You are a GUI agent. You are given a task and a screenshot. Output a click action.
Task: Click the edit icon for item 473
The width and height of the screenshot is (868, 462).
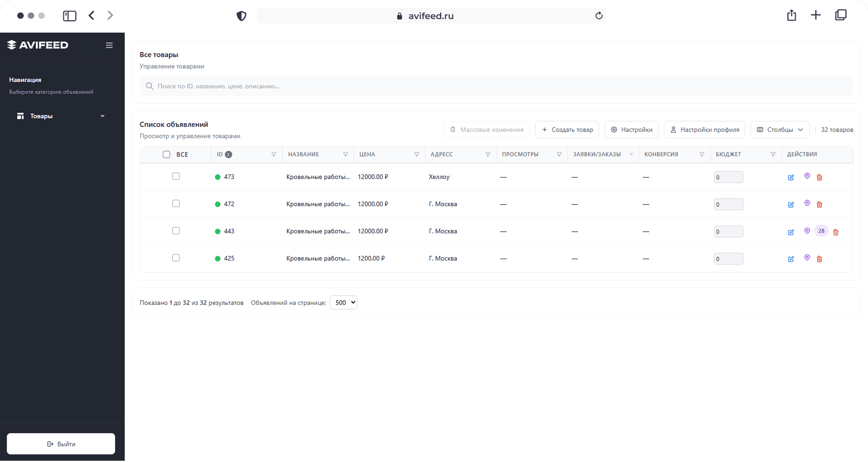pyautogui.click(x=791, y=177)
